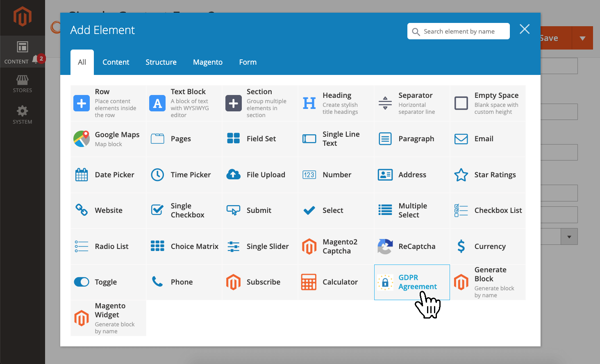Click the ReCaptcha element icon
Image resolution: width=600 pixels, height=364 pixels.
[x=385, y=246]
